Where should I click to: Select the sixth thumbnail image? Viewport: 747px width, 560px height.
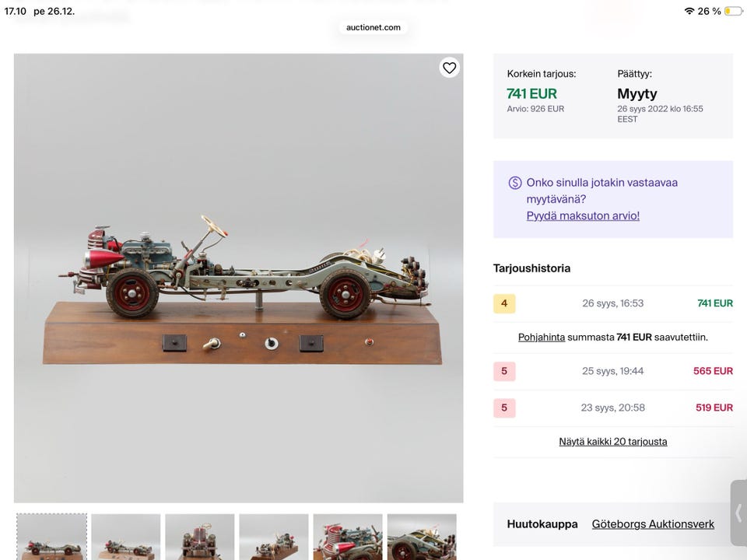[422, 537]
